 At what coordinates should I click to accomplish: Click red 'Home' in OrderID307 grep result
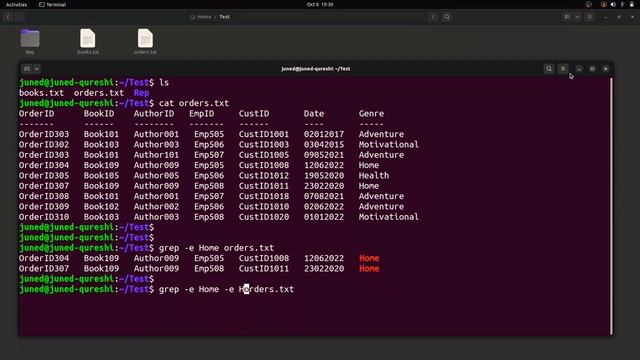point(369,269)
